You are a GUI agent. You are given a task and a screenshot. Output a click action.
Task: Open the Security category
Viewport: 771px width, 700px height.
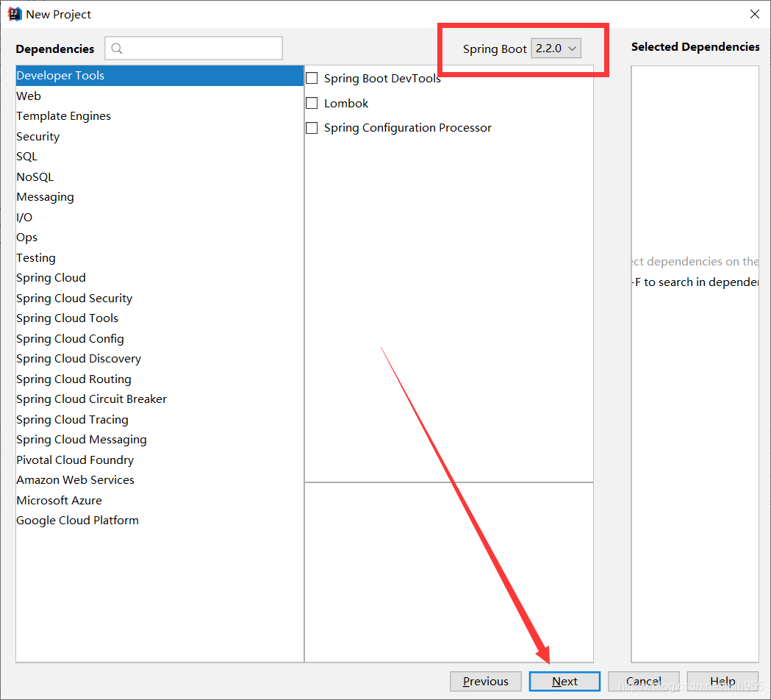[159, 136]
